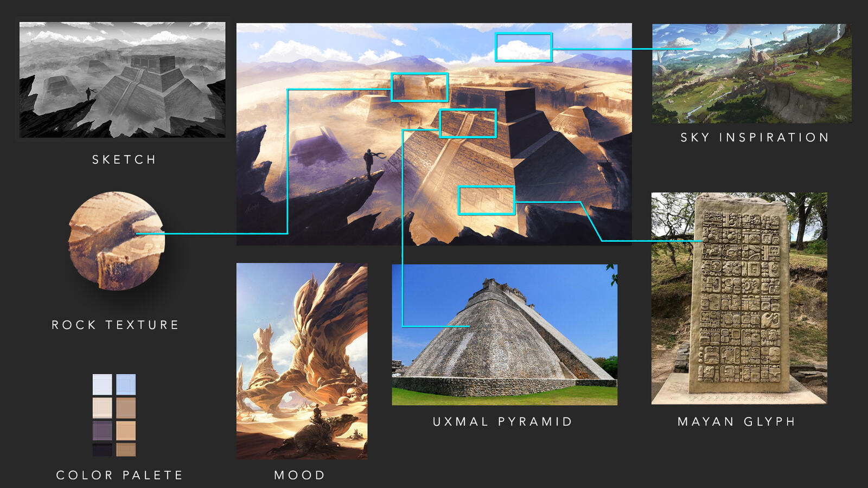The image size is (868, 488).
Task: Select the cyan box on the pyramid glyphs
Action: pyautogui.click(x=486, y=201)
